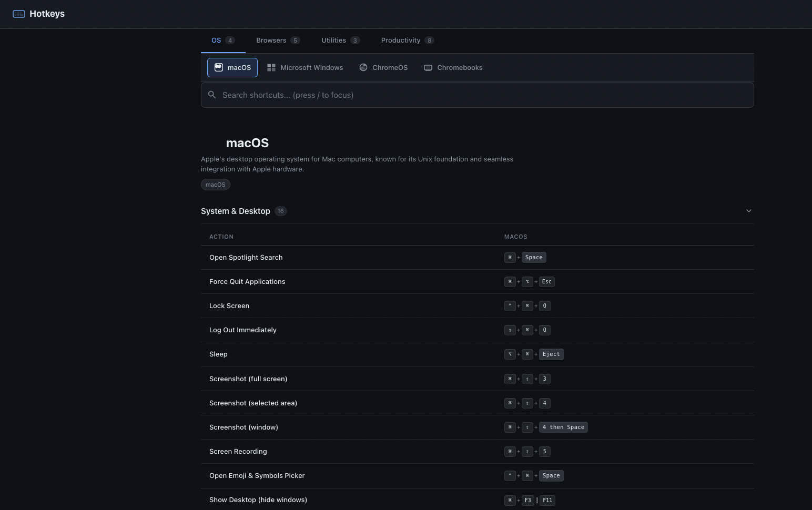Click the F3 key cap
Image resolution: width=812 pixels, height=510 pixels.
pyautogui.click(x=527, y=501)
